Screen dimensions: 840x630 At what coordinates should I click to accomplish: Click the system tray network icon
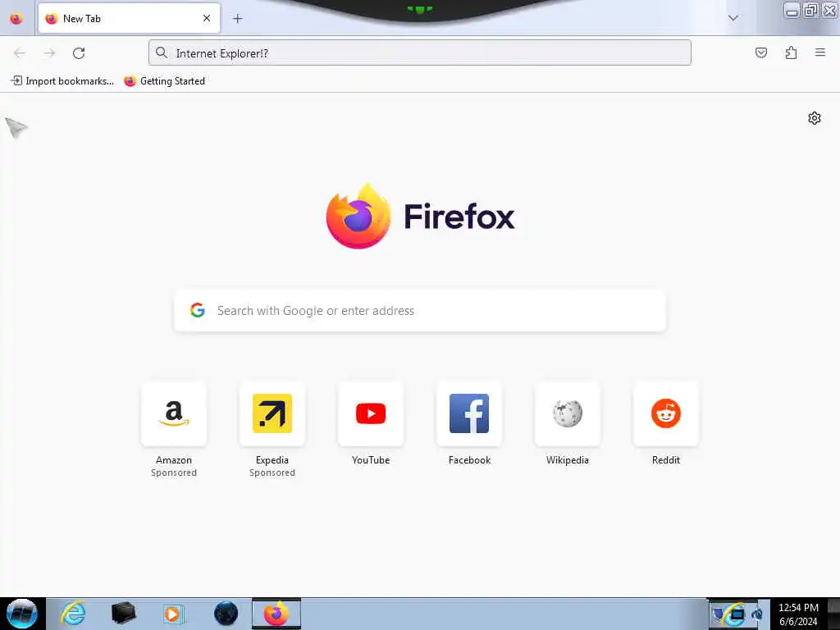(737, 615)
